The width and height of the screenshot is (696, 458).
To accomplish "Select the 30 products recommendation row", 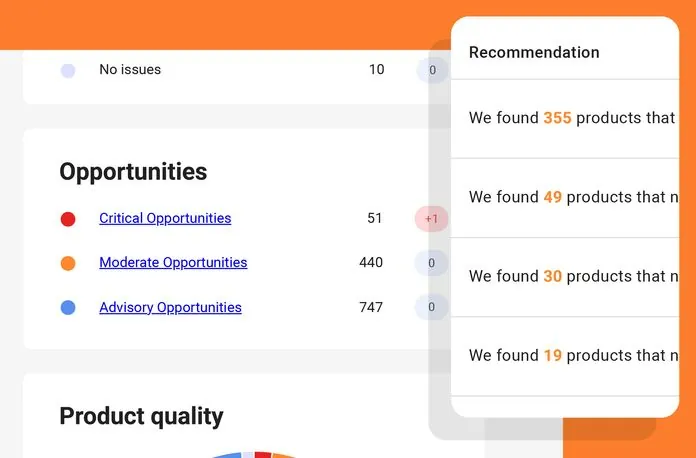I will [572, 276].
